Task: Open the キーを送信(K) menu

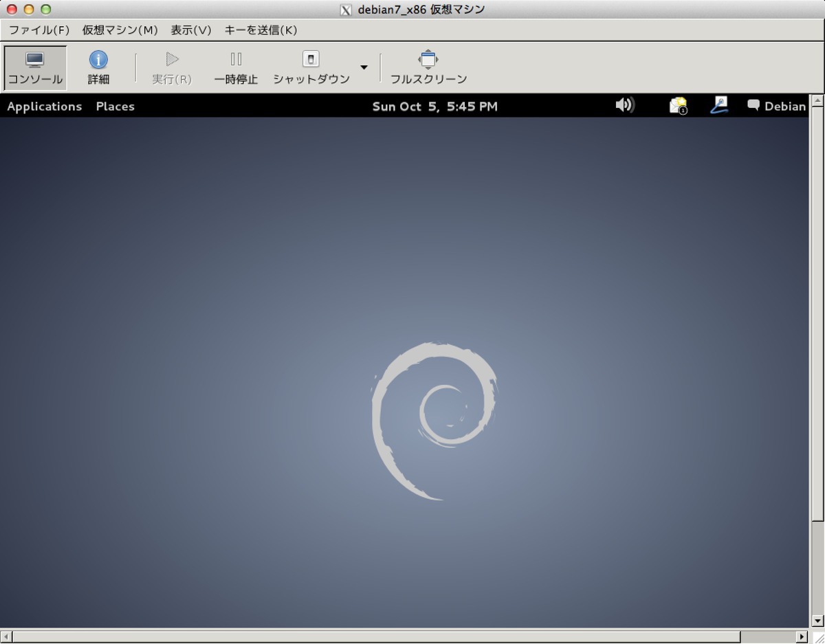Action: 261,30
